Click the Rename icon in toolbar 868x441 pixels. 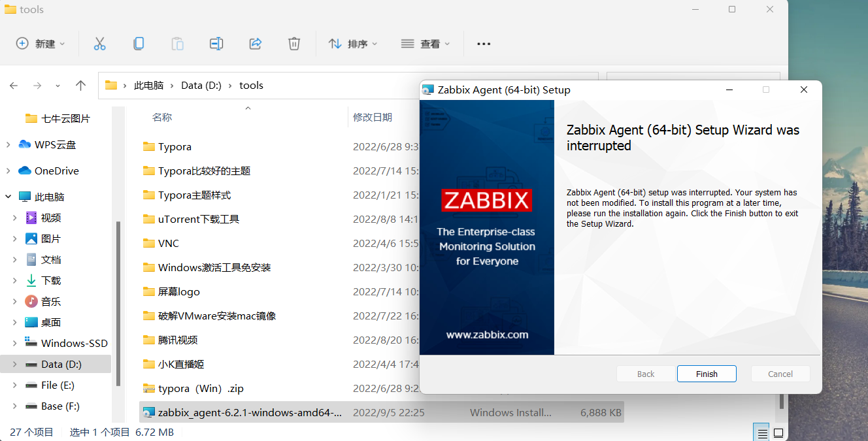coord(216,44)
